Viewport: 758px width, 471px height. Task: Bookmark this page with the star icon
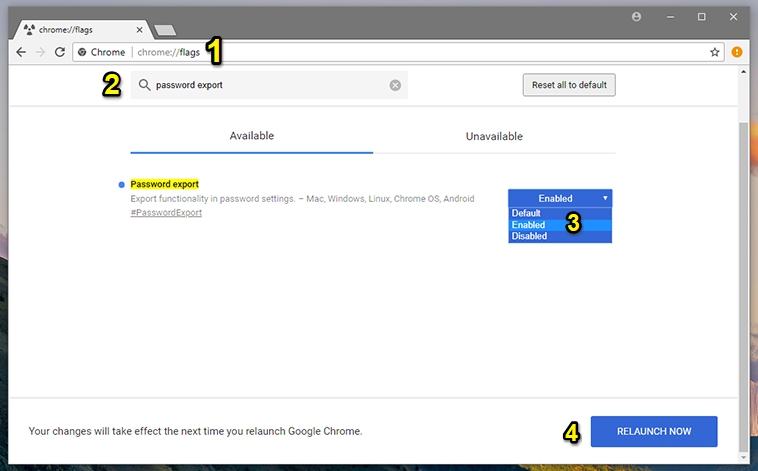click(714, 52)
